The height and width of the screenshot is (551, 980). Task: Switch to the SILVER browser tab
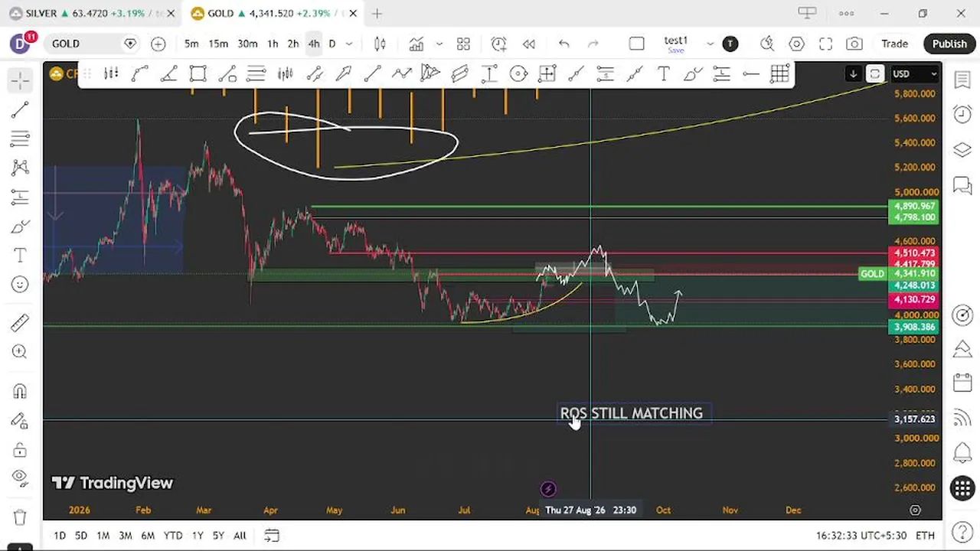pyautogui.click(x=91, y=13)
